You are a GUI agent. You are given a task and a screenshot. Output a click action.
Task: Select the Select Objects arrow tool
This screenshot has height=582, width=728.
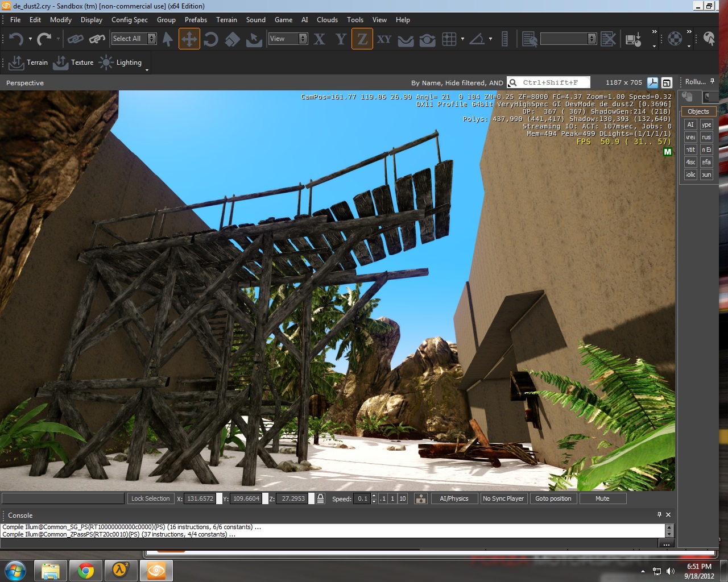tap(168, 39)
